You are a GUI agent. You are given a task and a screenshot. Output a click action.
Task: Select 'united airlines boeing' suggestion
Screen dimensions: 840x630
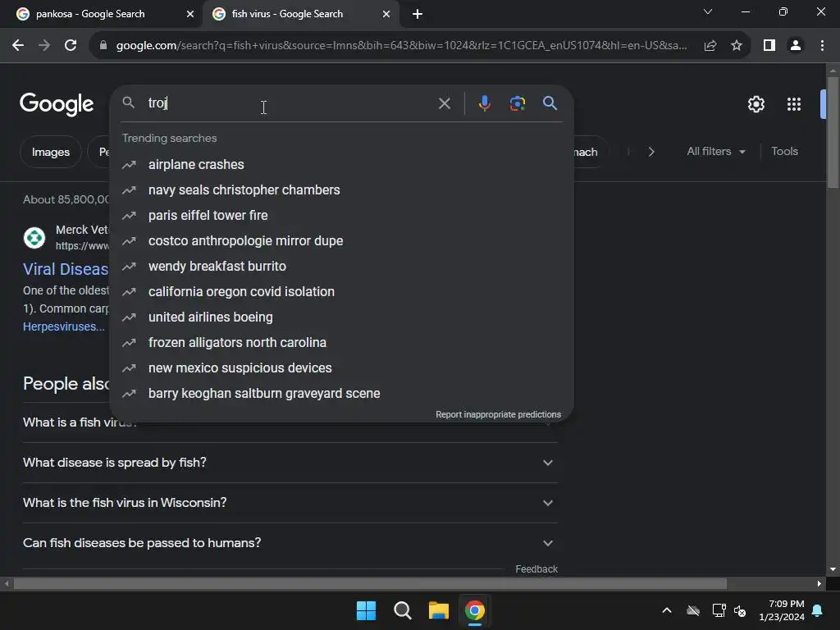pos(341,317)
